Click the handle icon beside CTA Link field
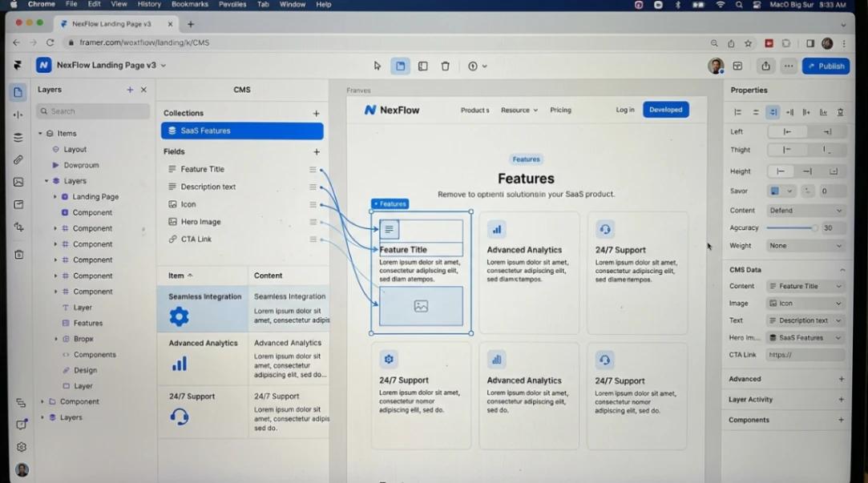 tap(313, 239)
